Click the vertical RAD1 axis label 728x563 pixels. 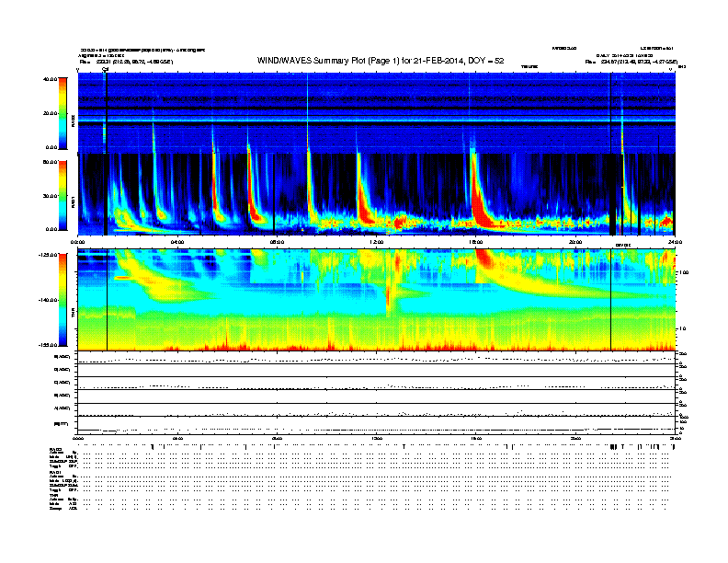coord(73,202)
